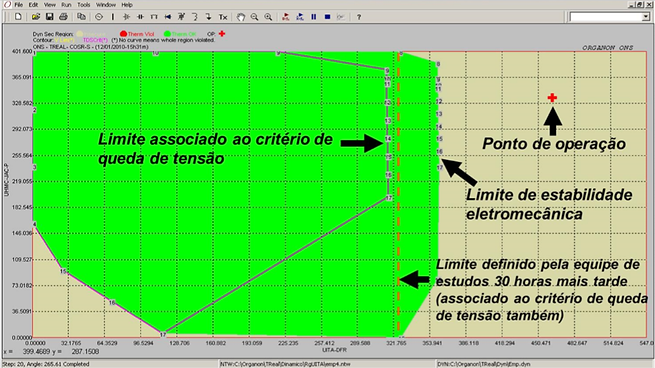Image resolution: width=655 pixels, height=368 pixels.
Task: Click the copy icon in toolbar
Action: pos(81,17)
